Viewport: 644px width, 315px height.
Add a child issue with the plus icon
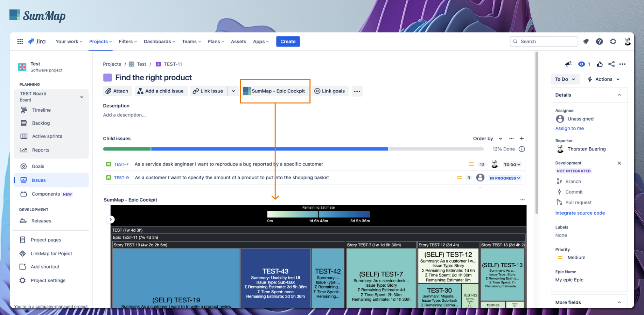(x=521, y=139)
